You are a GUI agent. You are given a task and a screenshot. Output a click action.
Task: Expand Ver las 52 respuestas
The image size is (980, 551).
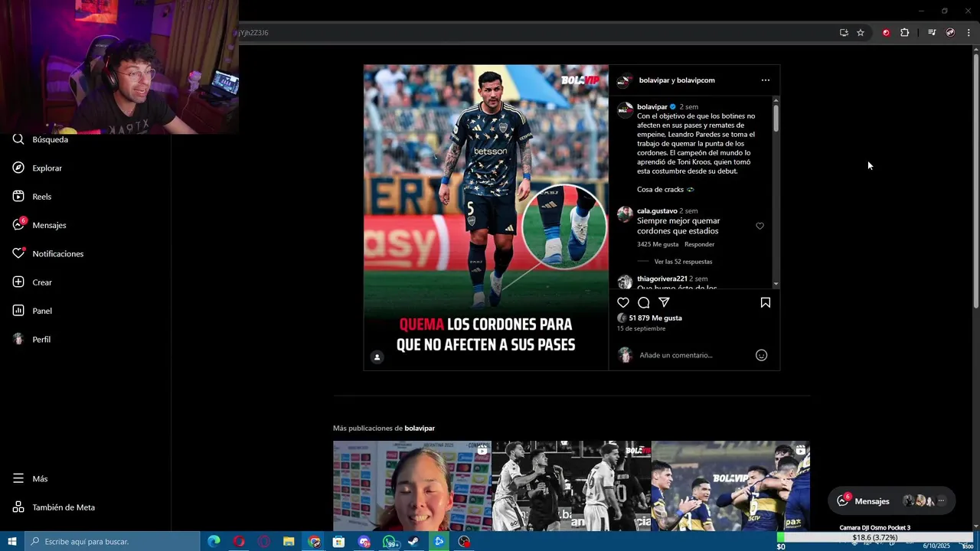point(683,262)
